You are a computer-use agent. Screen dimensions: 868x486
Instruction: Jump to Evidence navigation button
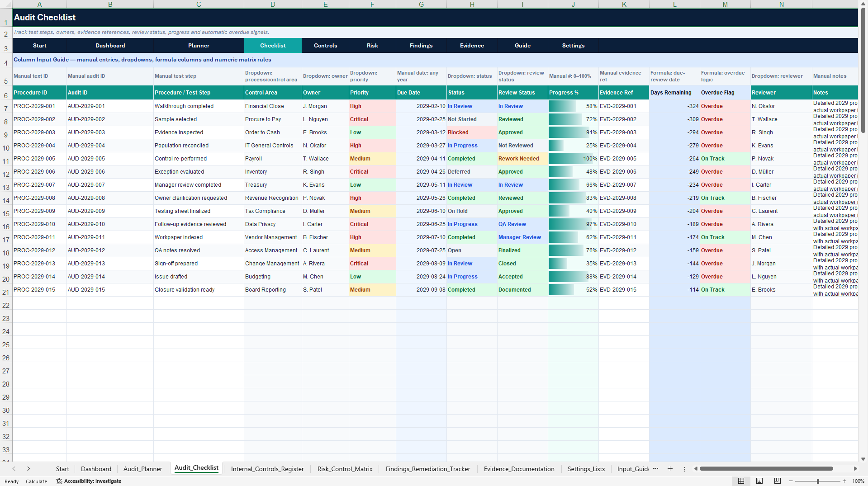tap(472, 46)
